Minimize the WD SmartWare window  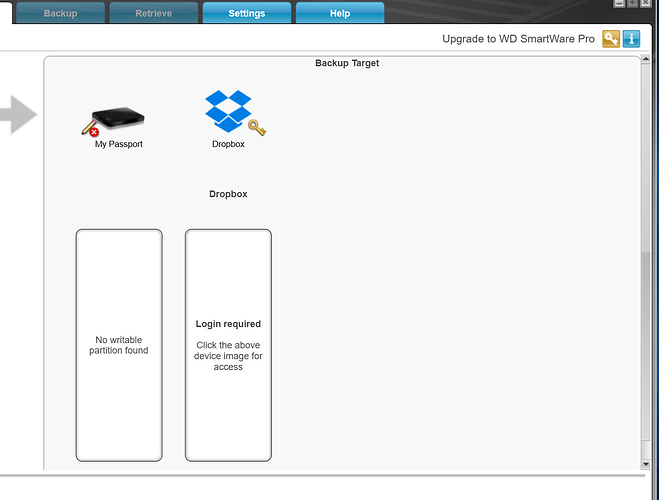[x=619, y=3]
